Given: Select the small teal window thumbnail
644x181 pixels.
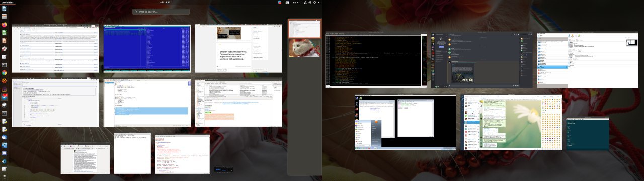Looking at the screenshot, I should coord(587,133).
